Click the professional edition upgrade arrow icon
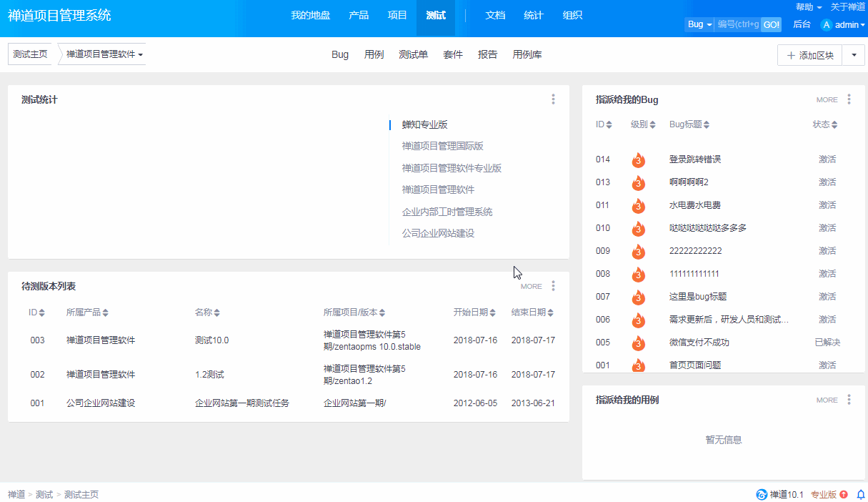Image resolution: width=868 pixels, height=502 pixels. (844, 495)
